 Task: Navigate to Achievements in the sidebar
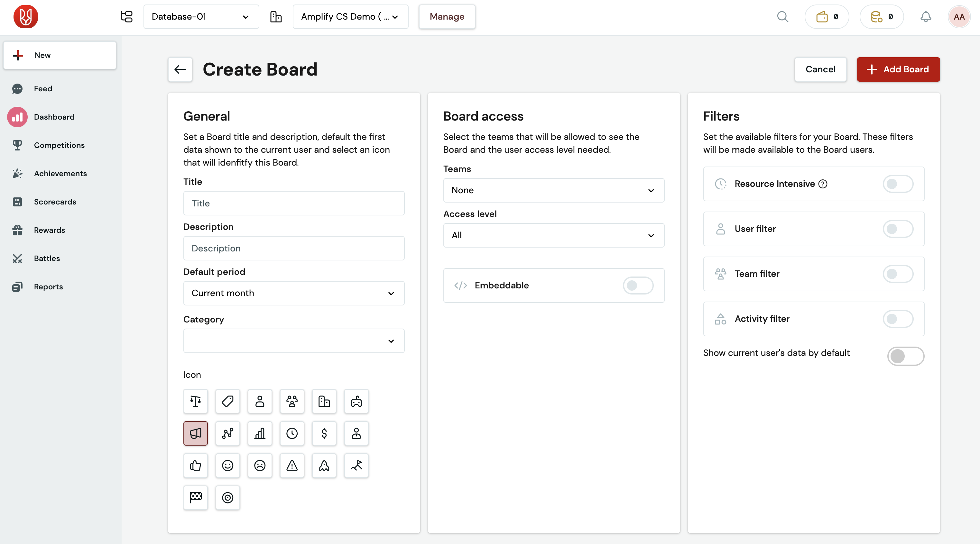coord(60,173)
